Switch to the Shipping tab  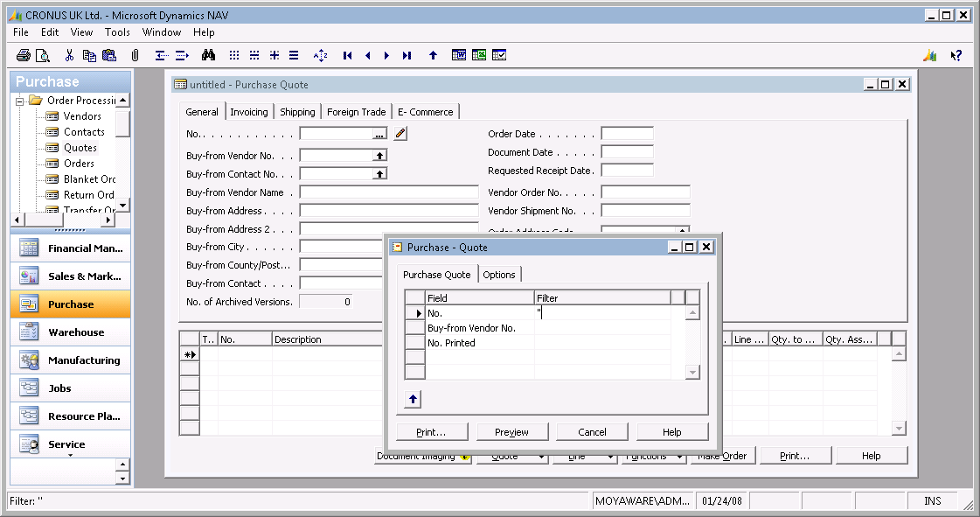tap(297, 112)
